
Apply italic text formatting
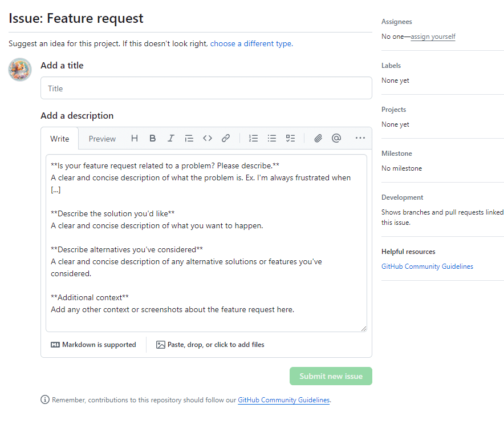(x=170, y=138)
